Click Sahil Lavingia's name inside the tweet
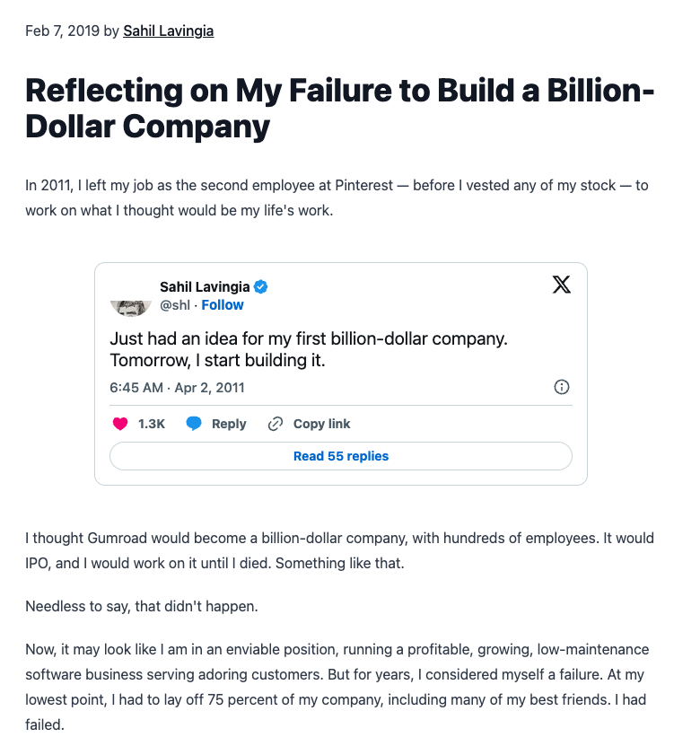The width and height of the screenshot is (700, 746). click(x=206, y=287)
